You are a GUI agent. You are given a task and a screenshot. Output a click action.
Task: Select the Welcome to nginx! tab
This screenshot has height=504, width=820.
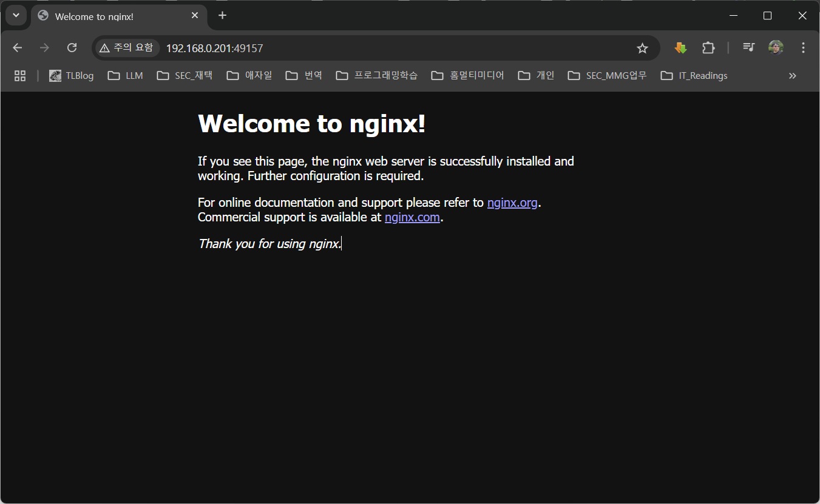point(118,16)
